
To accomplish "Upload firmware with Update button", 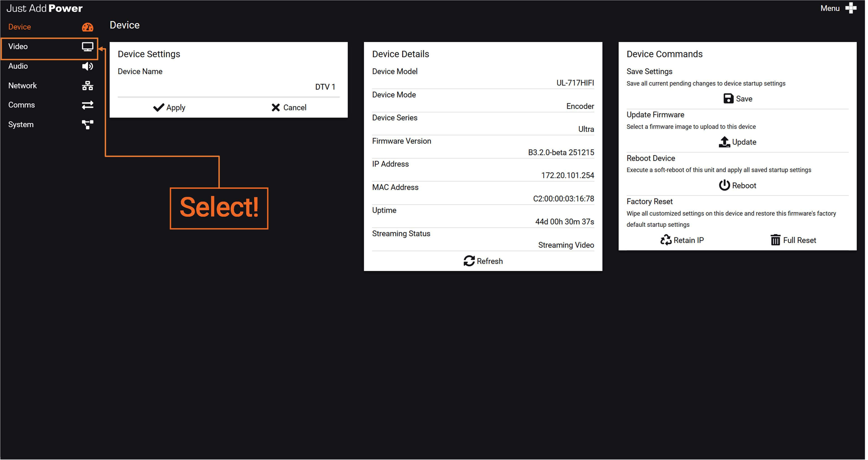I will [738, 142].
